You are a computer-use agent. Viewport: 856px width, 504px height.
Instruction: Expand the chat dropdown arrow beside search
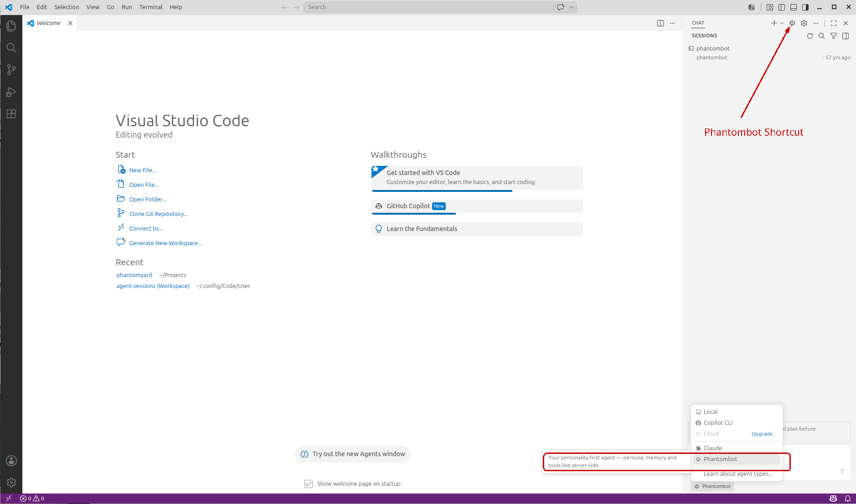pyautogui.click(x=572, y=7)
